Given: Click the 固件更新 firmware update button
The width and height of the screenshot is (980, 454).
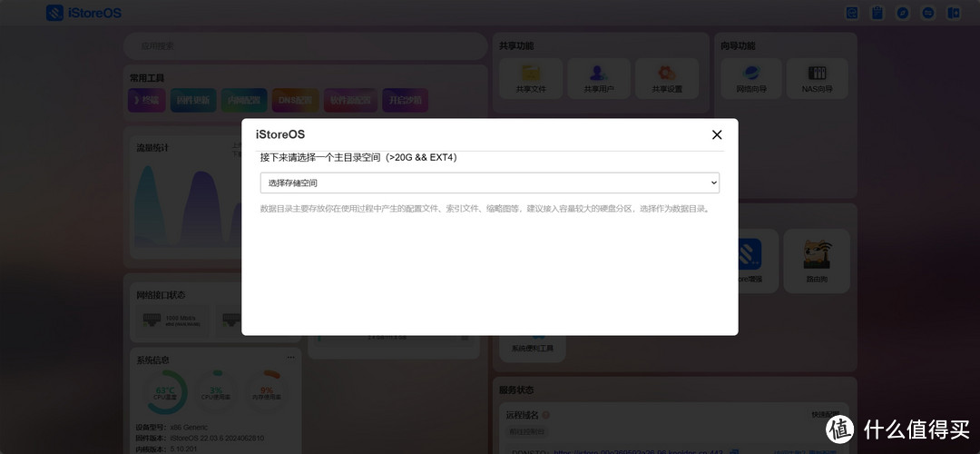Looking at the screenshot, I should pyautogui.click(x=193, y=100).
